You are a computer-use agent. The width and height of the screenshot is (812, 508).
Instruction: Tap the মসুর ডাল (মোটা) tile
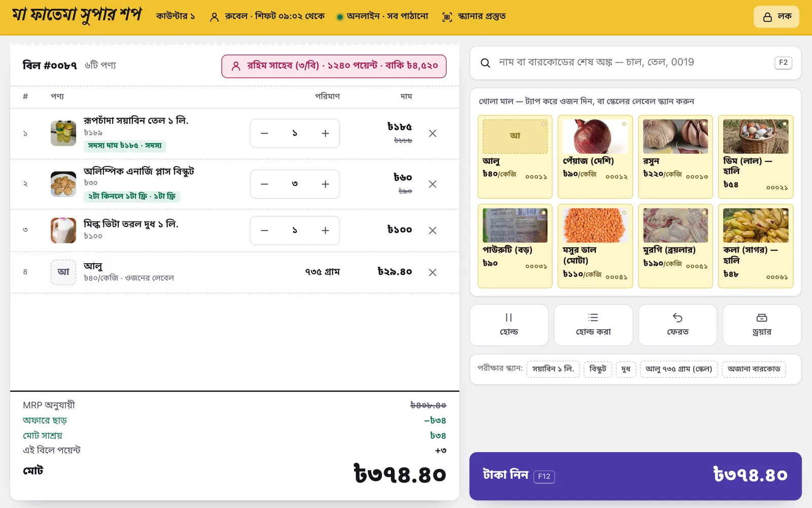(x=595, y=246)
